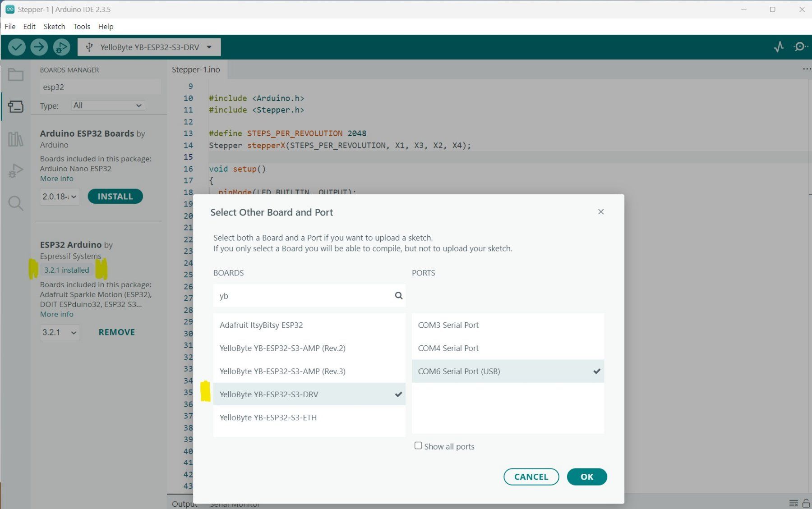Click the Arduino IDE app logo
812x509 pixels.
click(x=10, y=9)
